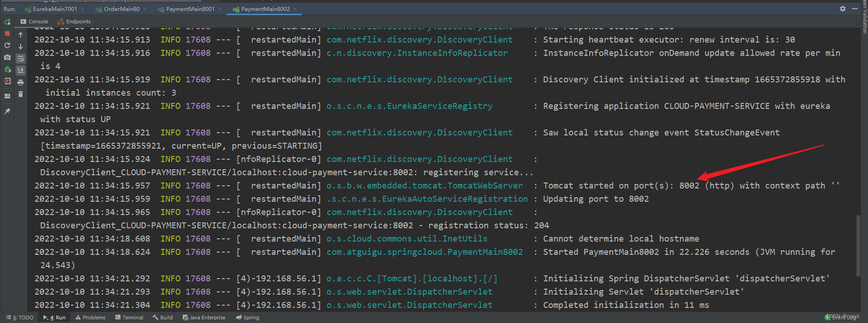Stop the running application with red square

tap(7, 33)
